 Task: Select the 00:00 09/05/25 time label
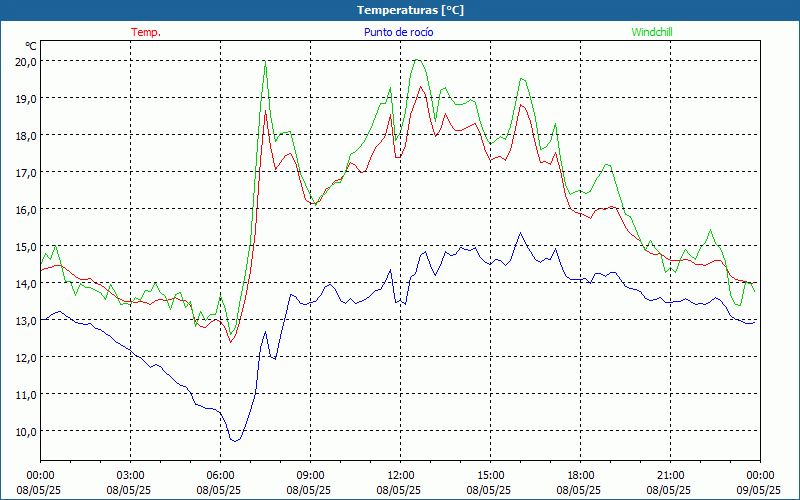[x=759, y=475]
